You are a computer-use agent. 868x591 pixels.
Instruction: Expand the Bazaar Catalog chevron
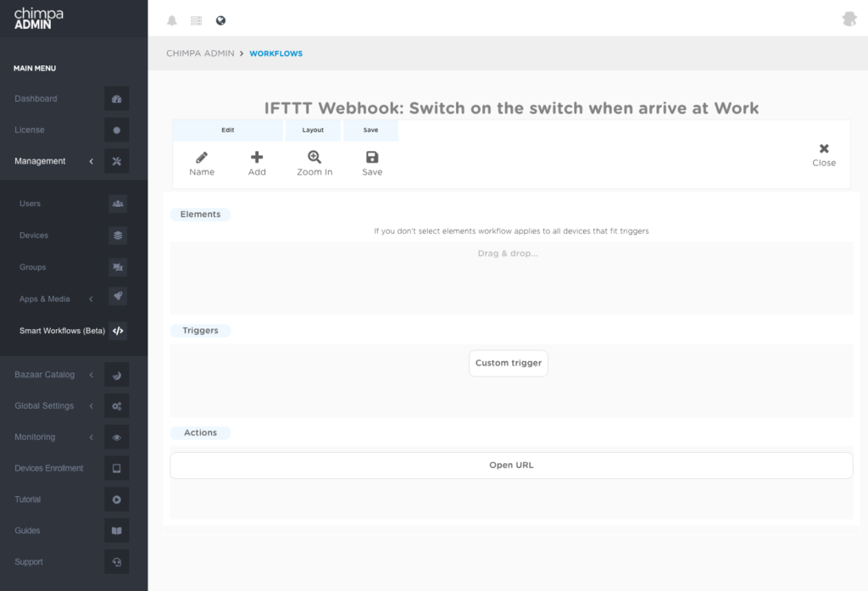(92, 375)
